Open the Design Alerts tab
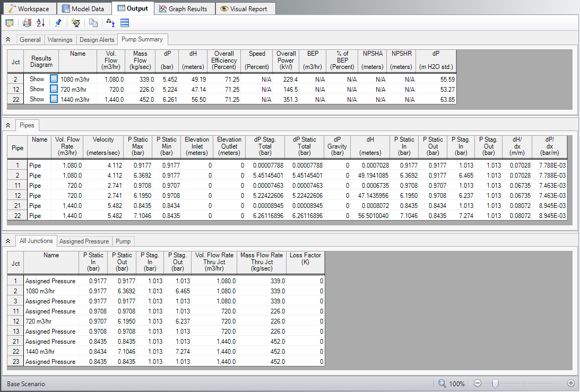The height and width of the screenshot is (392, 580). 97,40
